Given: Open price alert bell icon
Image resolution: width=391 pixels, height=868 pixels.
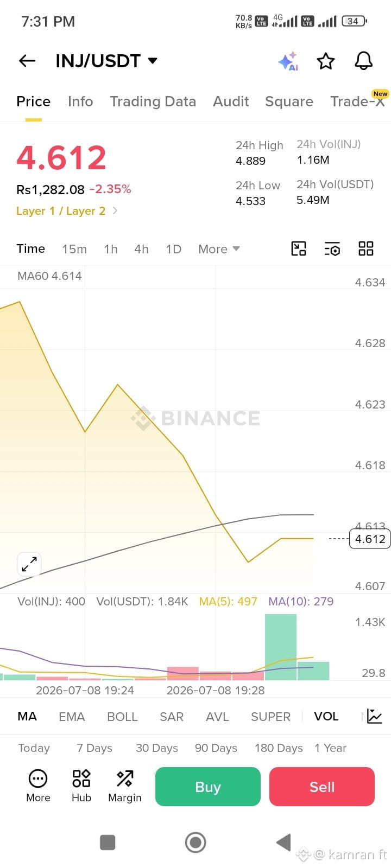Looking at the screenshot, I should (x=364, y=61).
